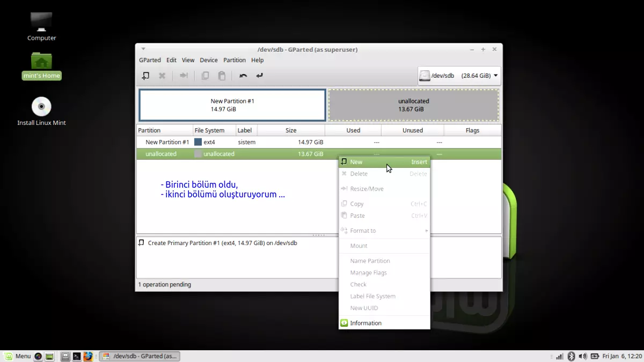Open the Device menu in the menu bar
Screen dimensions: 644x362
pyautogui.click(x=209, y=60)
